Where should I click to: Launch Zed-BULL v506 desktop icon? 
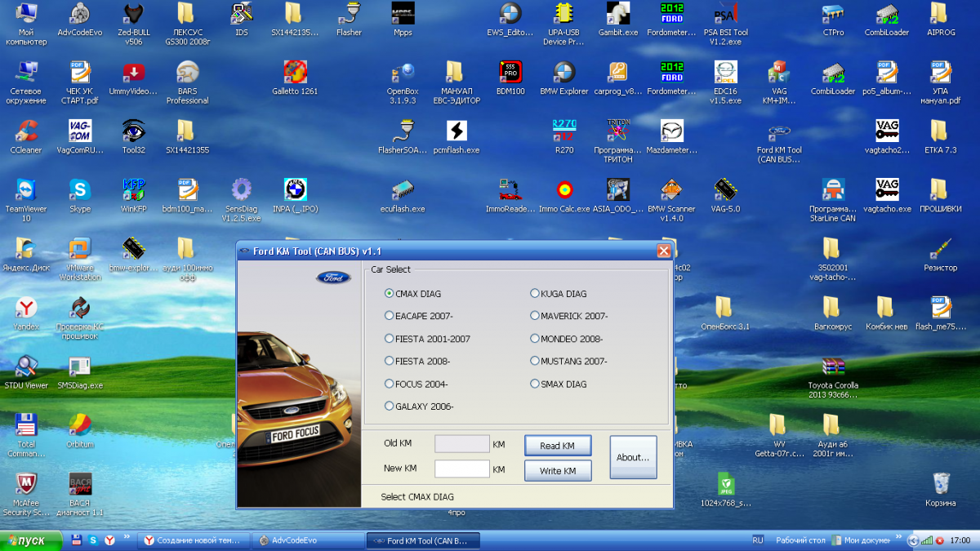(x=132, y=24)
